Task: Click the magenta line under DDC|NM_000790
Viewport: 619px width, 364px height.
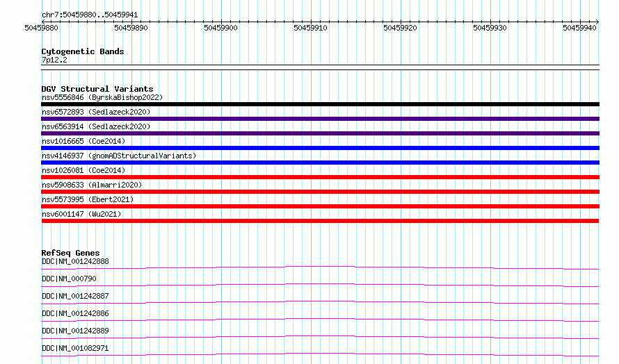Action: [x=320, y=286]
